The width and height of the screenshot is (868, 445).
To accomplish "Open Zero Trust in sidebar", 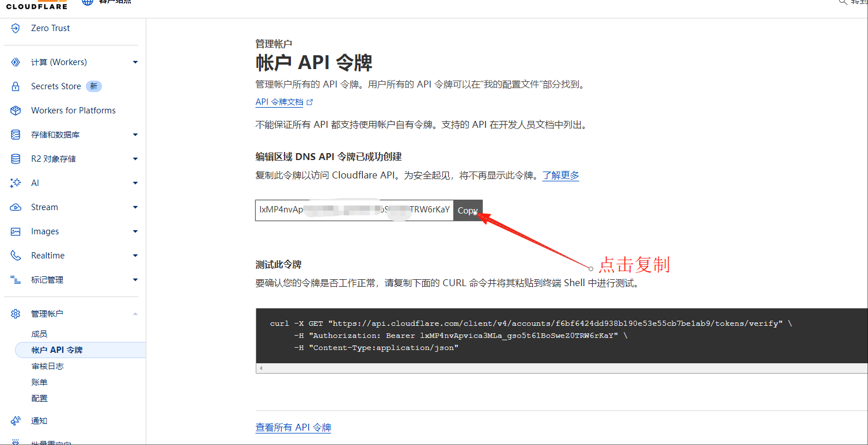I will pyautogui.click(x=51, y=28).
